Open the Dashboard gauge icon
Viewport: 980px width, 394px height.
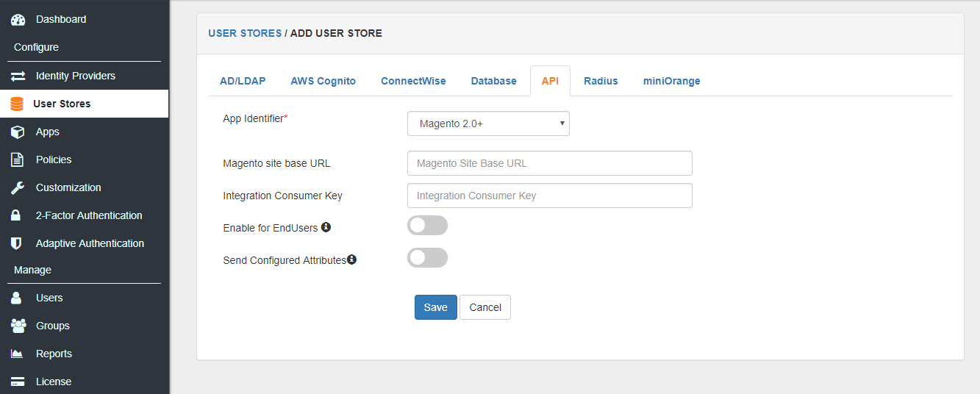[x=18, y=20]
